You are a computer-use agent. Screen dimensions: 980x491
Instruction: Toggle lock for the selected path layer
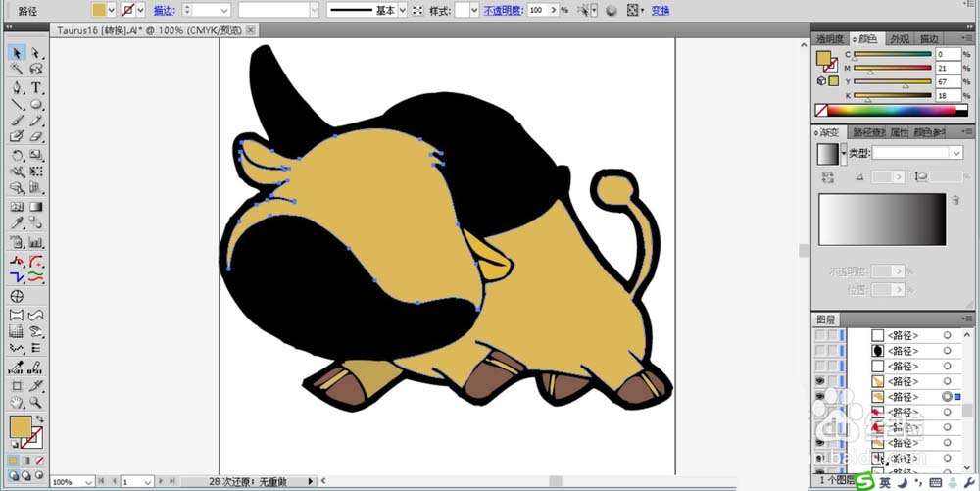click(x=832, y=397)
